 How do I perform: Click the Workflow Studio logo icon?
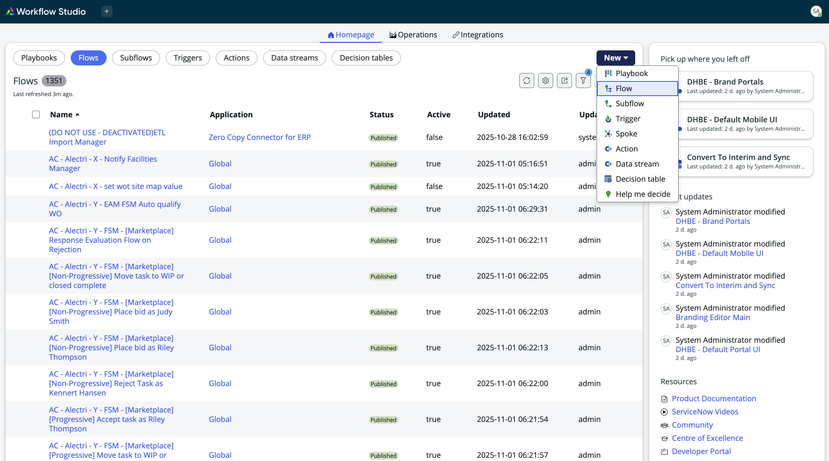[10, 12]
